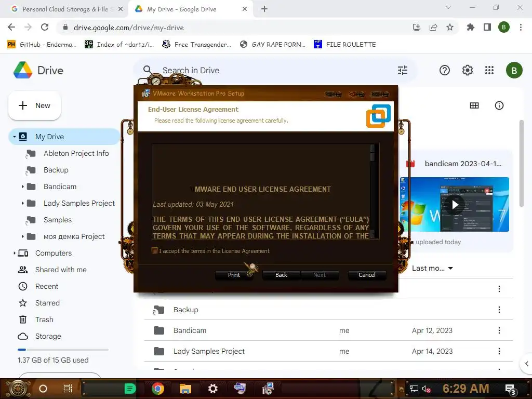Open more actions for Lady Samples Project row
This screenshot has width=532, height=399.
point(499,351)
